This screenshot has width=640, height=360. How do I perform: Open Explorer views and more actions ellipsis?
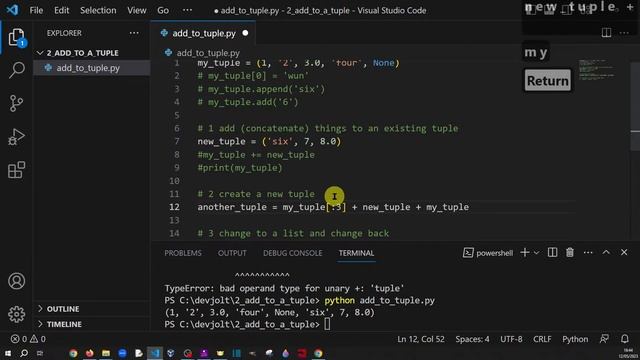click(134, 33)
